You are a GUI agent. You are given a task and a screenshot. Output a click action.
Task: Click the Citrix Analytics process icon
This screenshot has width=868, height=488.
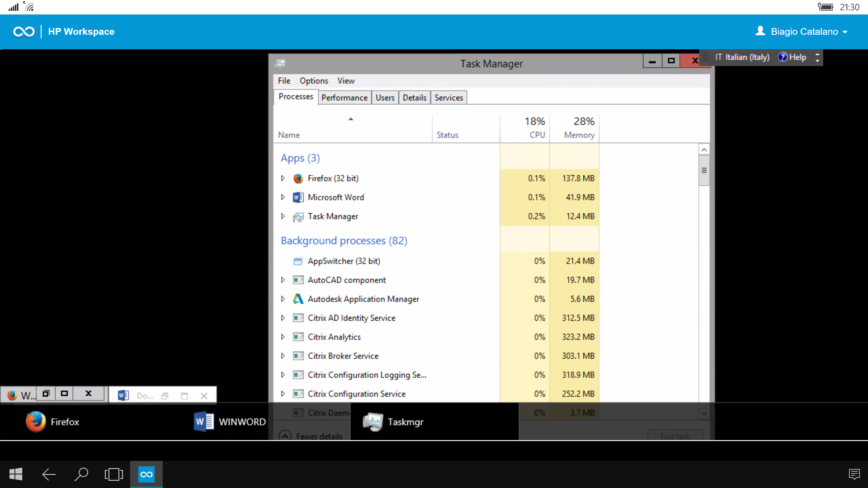point(298,337)
